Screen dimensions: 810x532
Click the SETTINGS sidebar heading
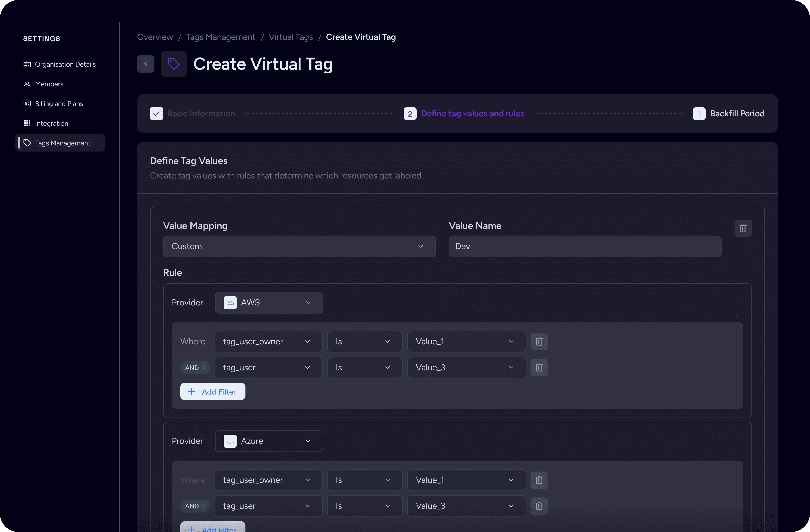(42, 39)
